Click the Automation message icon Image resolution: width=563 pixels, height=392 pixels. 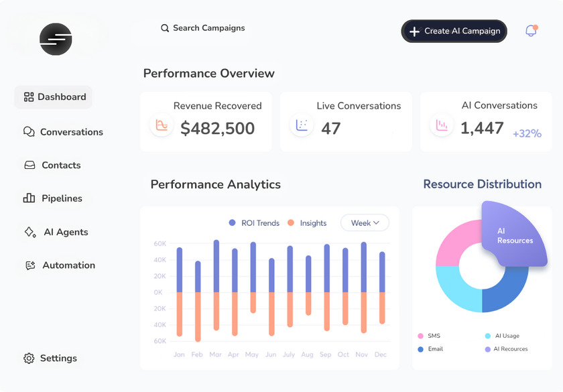click(30, 265)
